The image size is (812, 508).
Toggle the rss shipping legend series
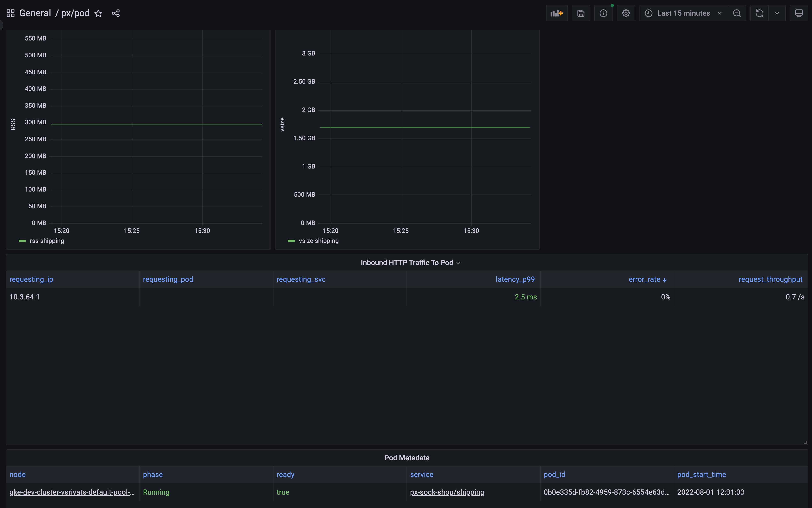click(47, 241)
